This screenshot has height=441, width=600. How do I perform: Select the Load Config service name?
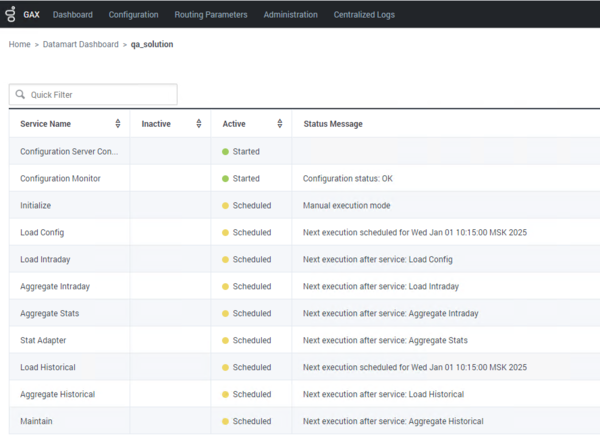tap(42, 232)
